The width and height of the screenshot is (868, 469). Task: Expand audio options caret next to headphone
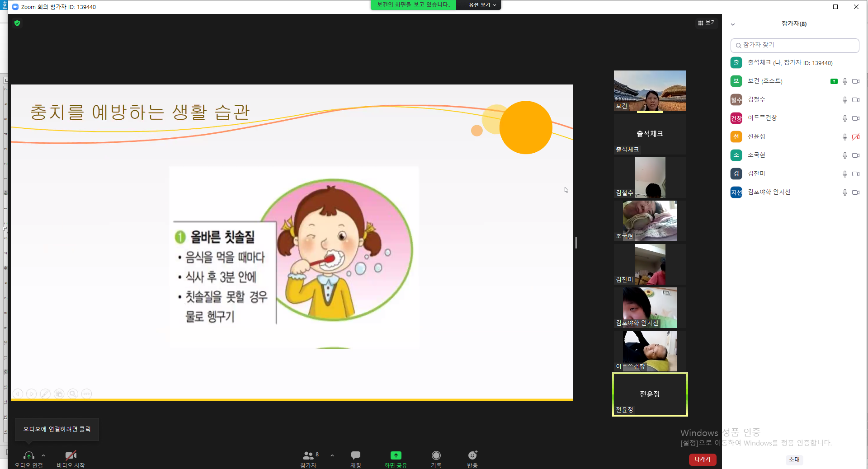click(x=43, y=455)
